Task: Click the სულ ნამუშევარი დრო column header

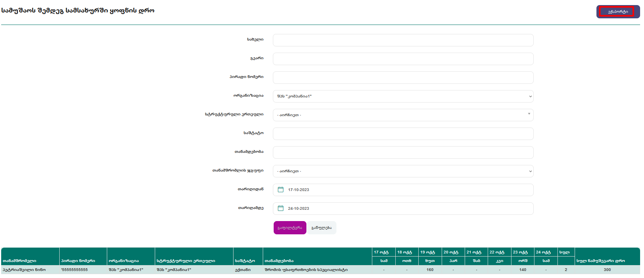Action: (607, 257)
